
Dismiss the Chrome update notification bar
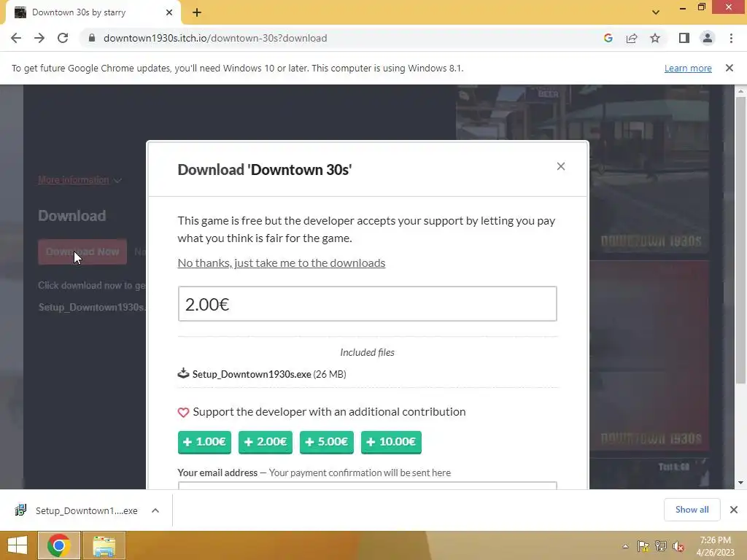click(729, 68)
